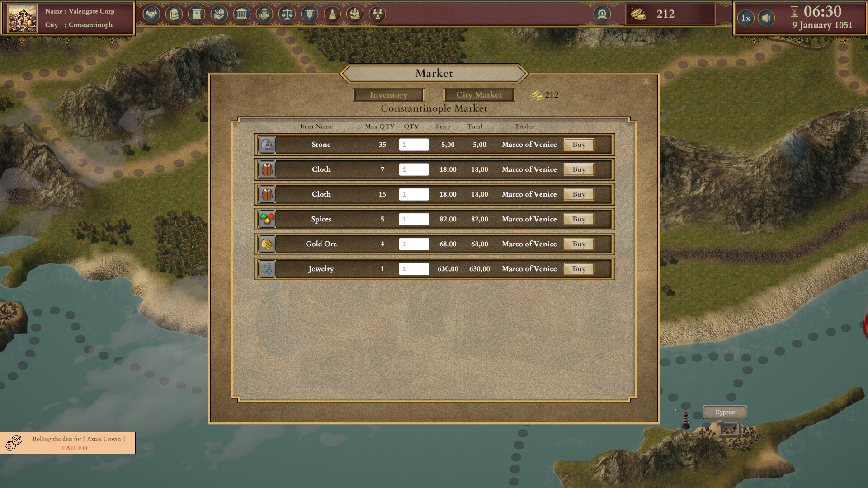Buy Jewelry from Marco of Venice
This screenshot has height=488, width=868.
(579, 268)
